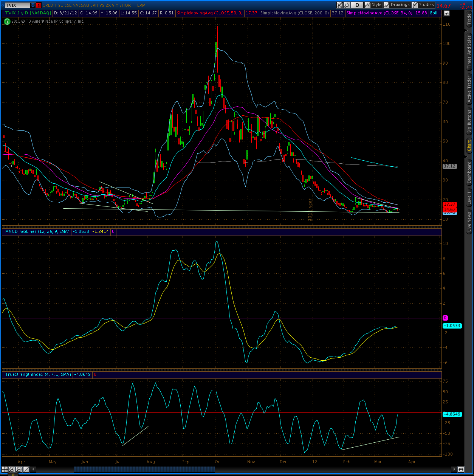Click the scroll right arrow on time axis
Image resolution: width=474 pixels, height=476 pixels.
454,469
